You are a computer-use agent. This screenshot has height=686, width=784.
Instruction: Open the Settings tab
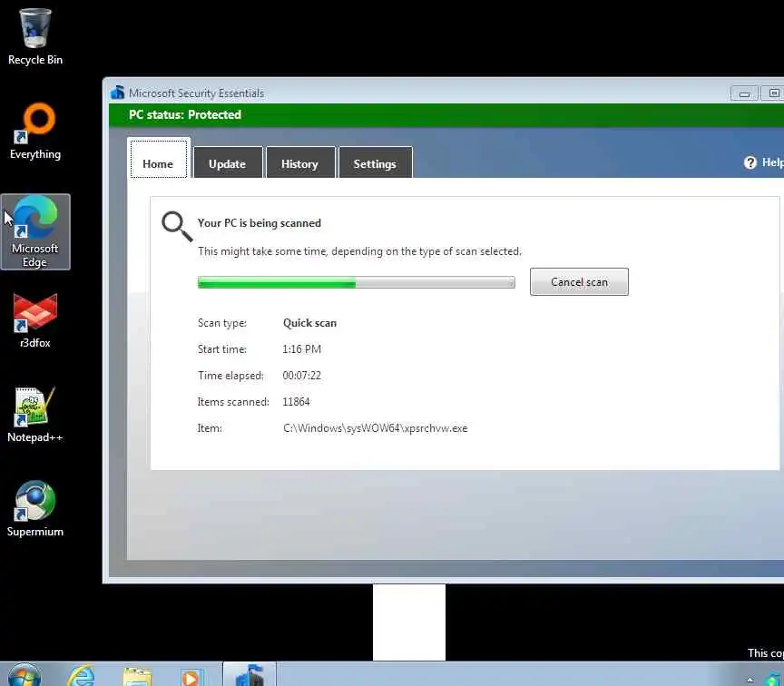[375, 162]
